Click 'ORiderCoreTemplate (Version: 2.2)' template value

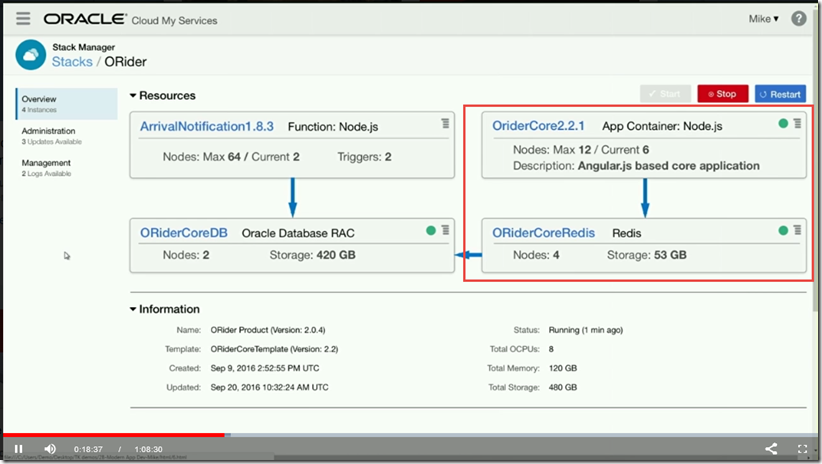[274, 349]
